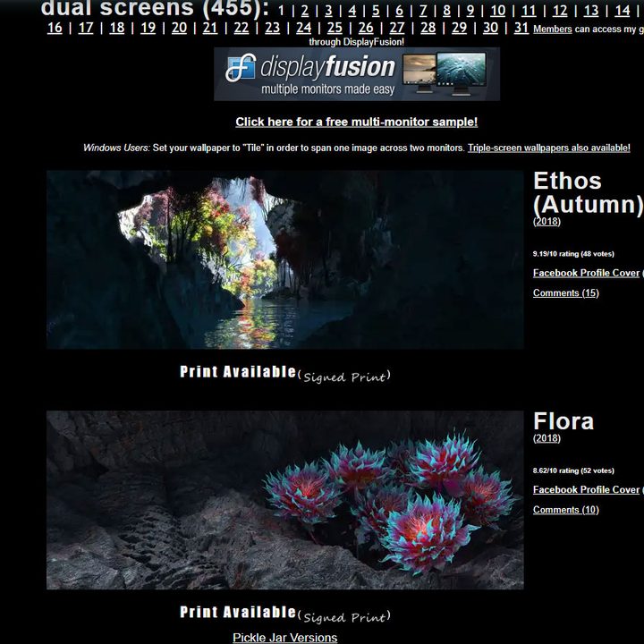Go to gallery page 25

[x=335, y=28]
